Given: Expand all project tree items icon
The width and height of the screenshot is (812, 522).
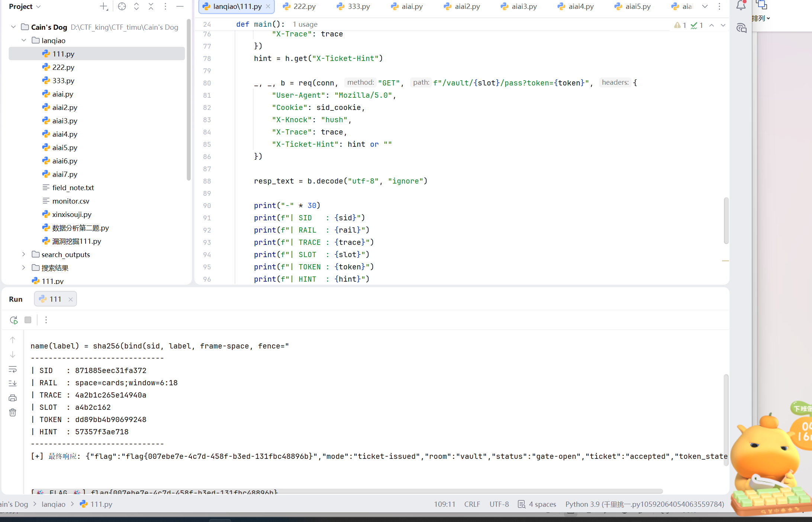Looking at the screenshot, I should [136, 6].
